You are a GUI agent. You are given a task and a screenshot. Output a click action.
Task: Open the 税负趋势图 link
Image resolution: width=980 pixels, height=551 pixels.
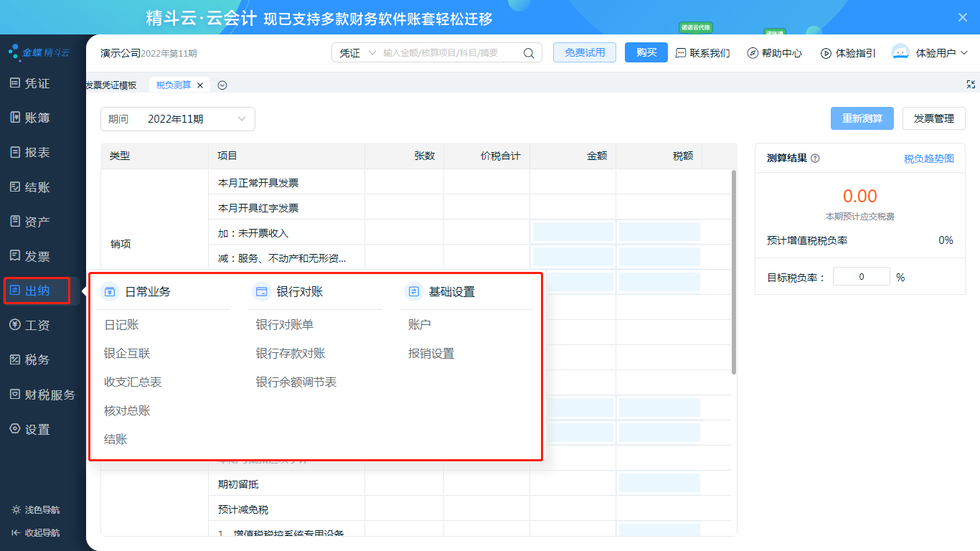[x=928, y=159]
